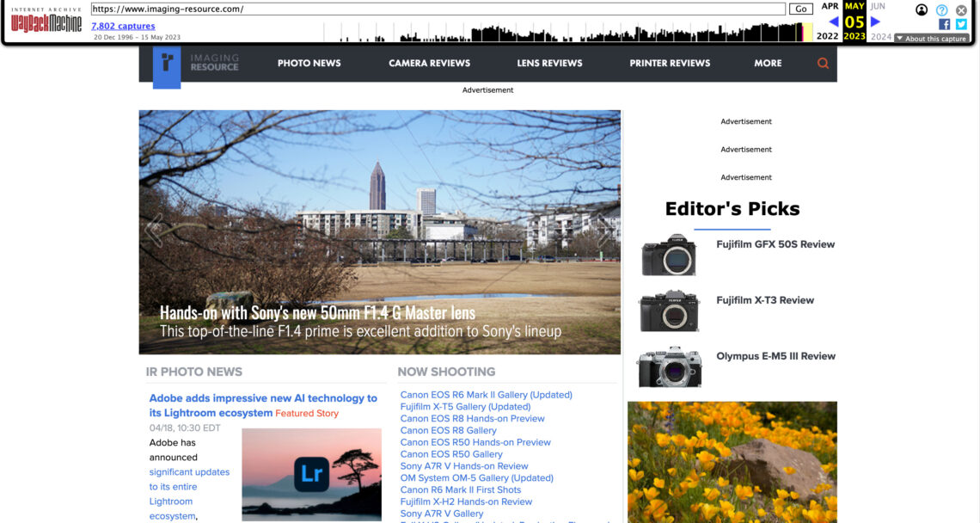
Task: Open Fujifilm GFX 50S Review link
Action: (775, 244)
